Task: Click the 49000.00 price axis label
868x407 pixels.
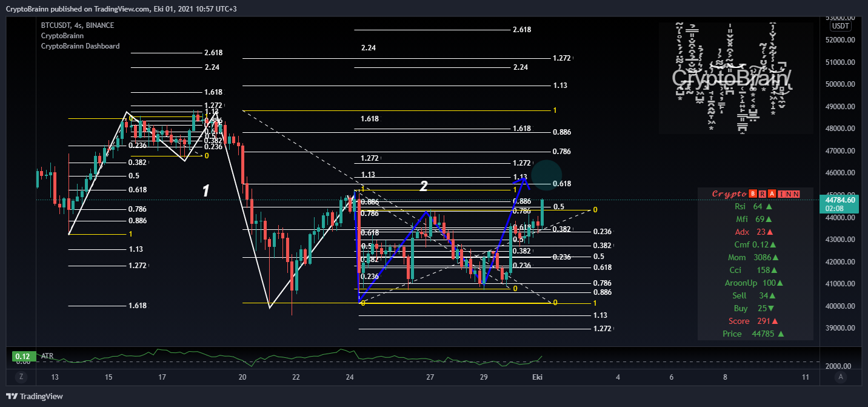Action: pos(840,107)
